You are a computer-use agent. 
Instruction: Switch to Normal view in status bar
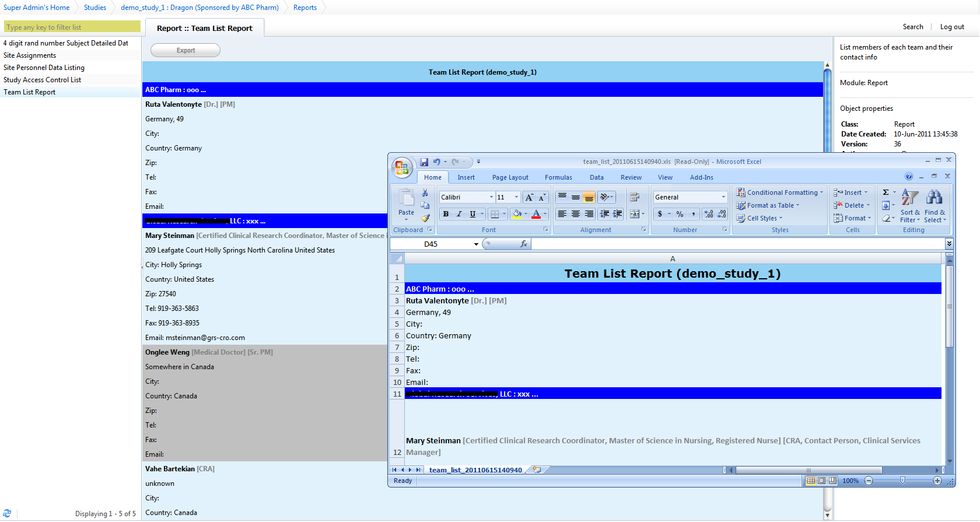pos(811,481)
